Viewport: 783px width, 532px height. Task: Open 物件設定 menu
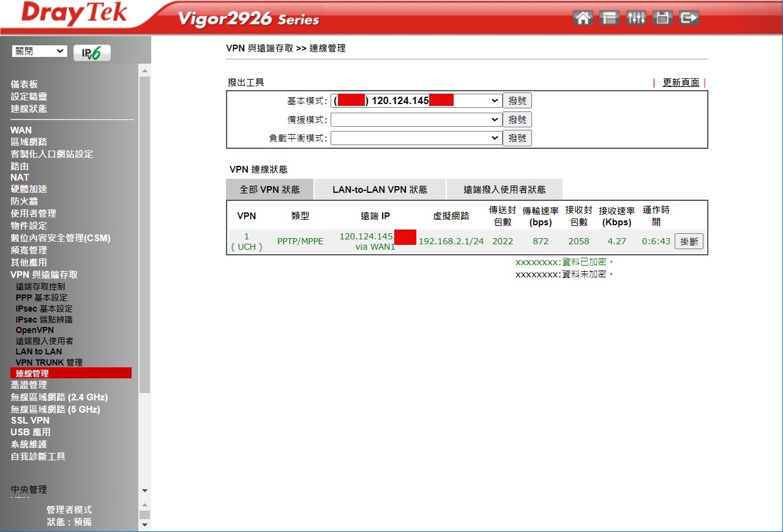point(29,226)
